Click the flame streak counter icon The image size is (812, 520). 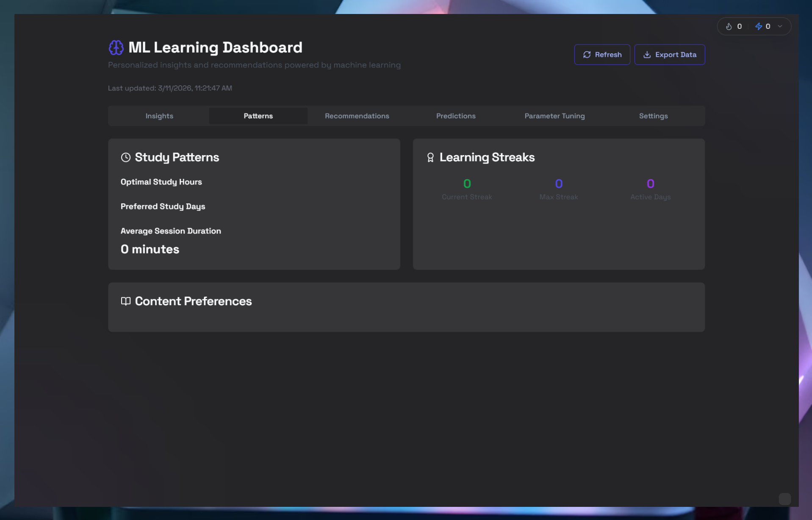(x=729, y=26)
